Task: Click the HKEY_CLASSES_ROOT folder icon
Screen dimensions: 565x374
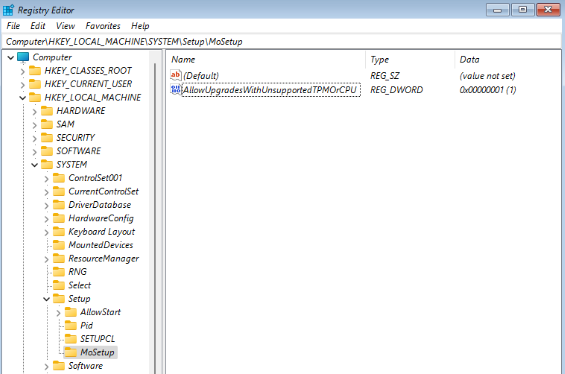Action: pyautogui.click(x=35, y=70)
